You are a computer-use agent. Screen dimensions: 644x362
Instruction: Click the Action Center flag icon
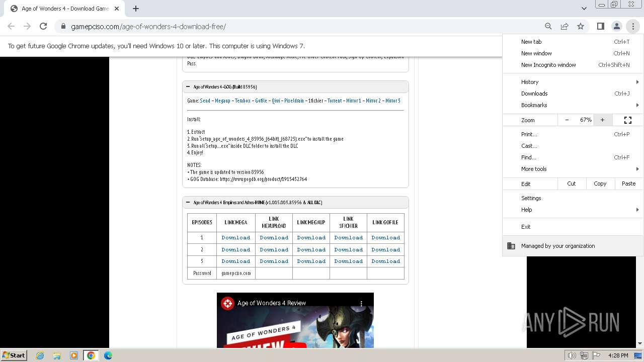click(x=597, y=355)
